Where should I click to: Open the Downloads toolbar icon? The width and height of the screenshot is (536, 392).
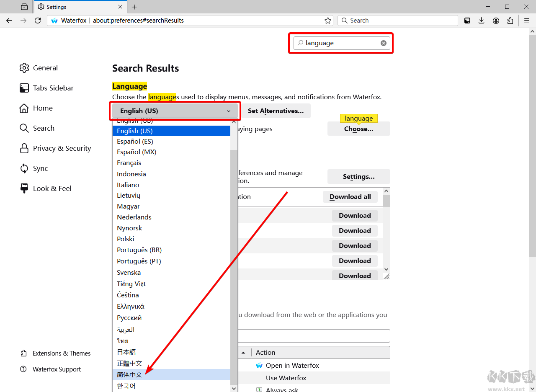coord(482,21)
